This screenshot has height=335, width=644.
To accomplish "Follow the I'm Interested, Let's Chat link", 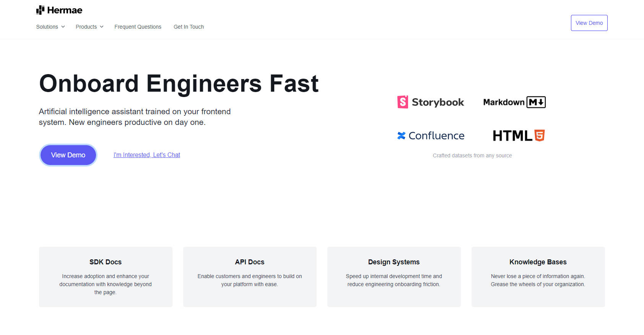I will tap(146, 155).
